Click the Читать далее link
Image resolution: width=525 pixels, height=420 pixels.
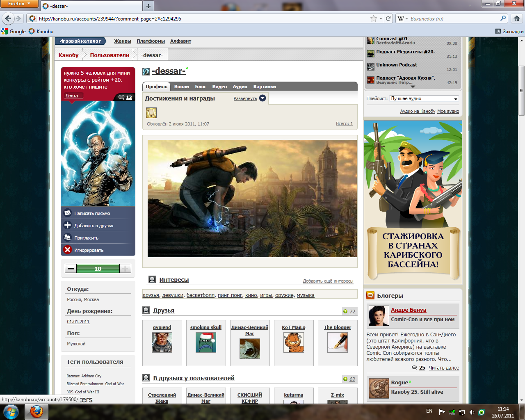444,368
